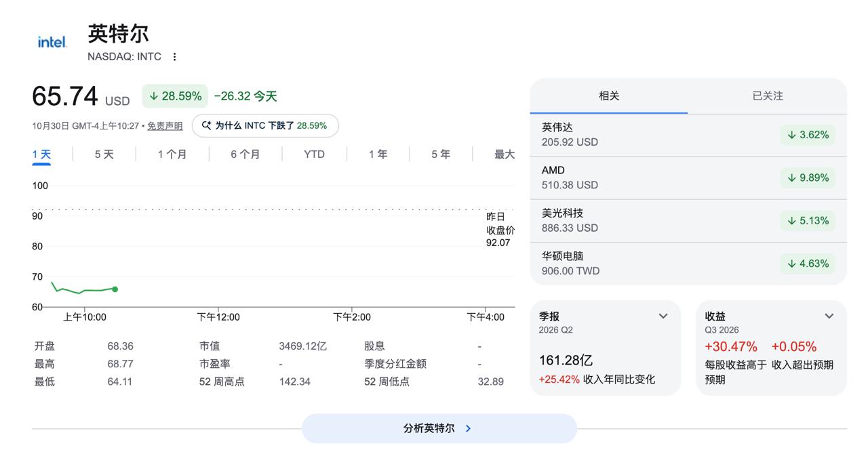
Task: Click the 分析英特尔 button
Action: point(439,428)
